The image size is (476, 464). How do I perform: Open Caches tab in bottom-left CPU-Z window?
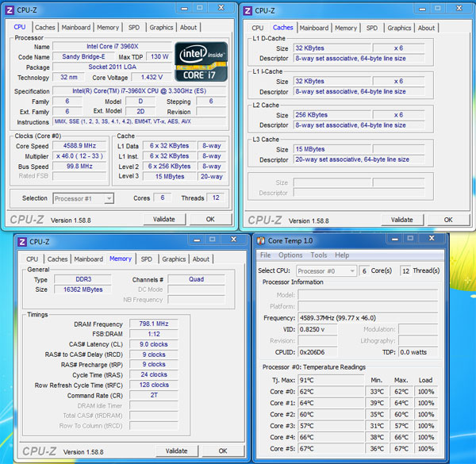(57, 259)
